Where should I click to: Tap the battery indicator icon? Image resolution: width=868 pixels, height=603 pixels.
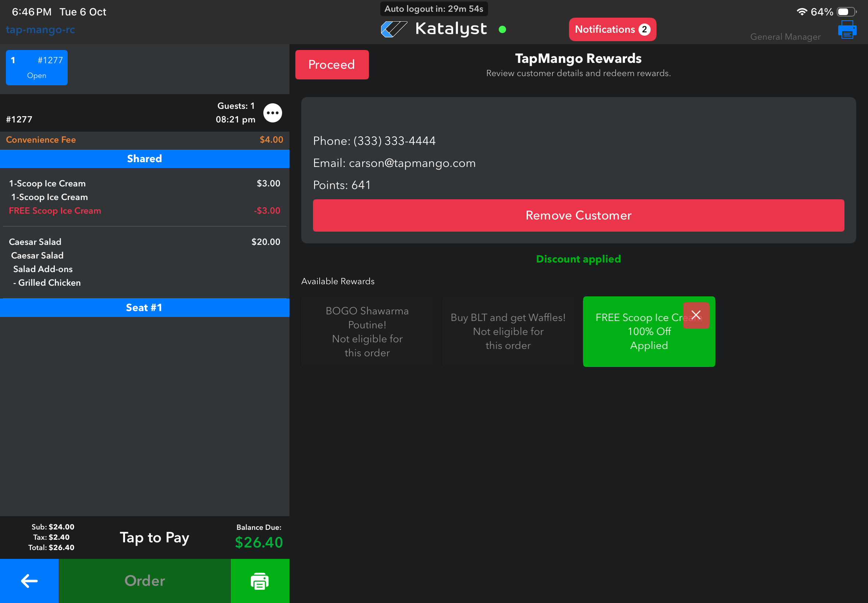846,12
